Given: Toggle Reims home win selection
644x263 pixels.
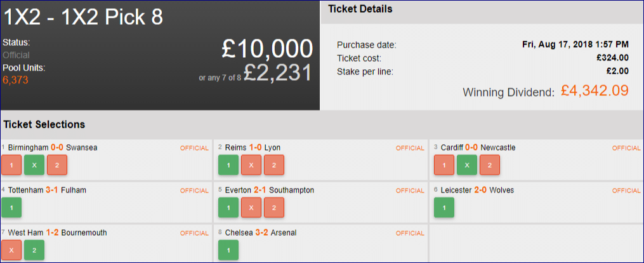Looking at the screenshot, I should 228,165.
